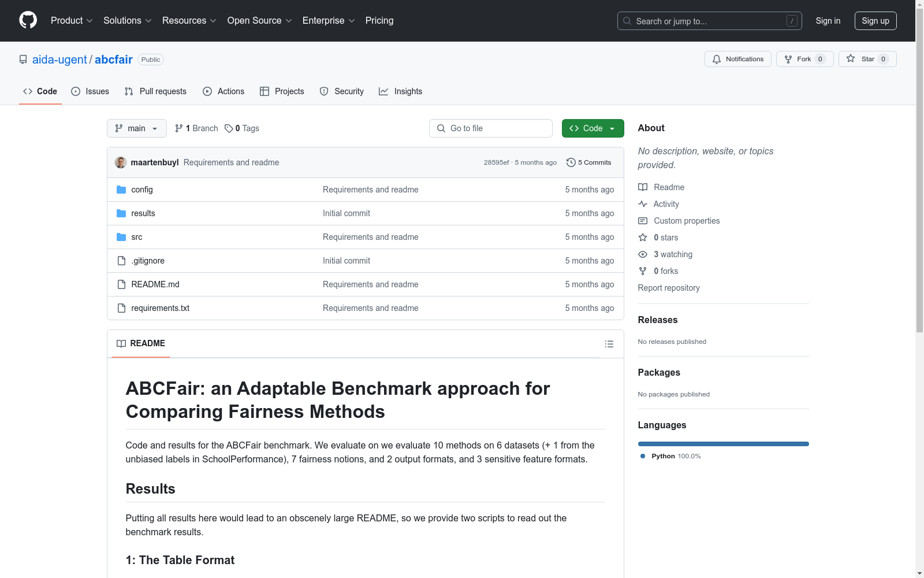The image size is (924, 578).
Task: Switch to the Pull requests tab
Action: click(155, 91)
